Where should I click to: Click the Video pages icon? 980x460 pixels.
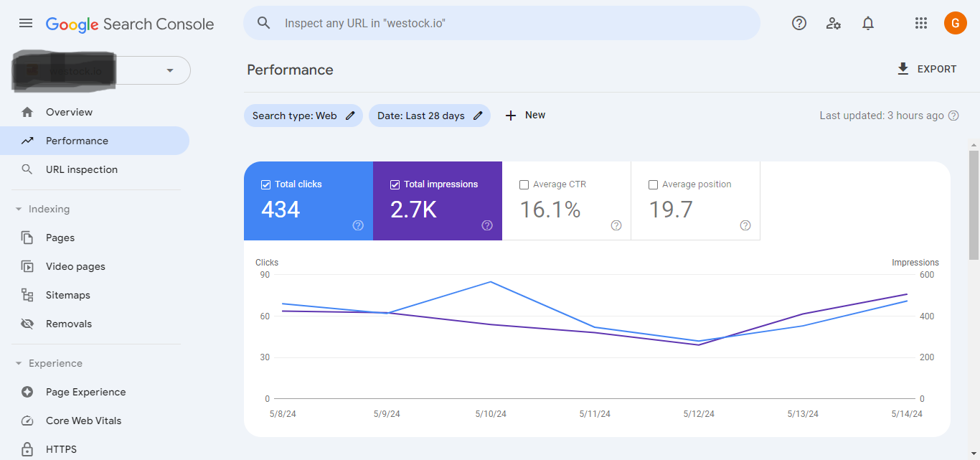tap(27, 266)
